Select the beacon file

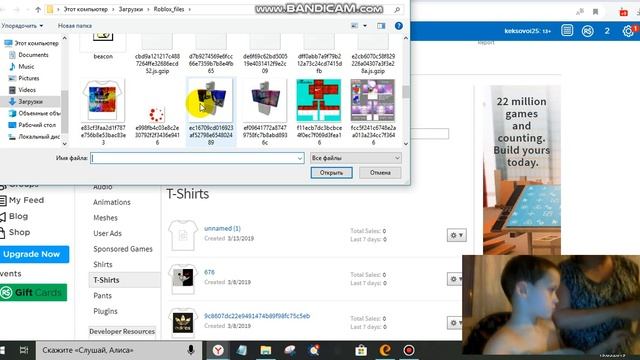(103, 47)
